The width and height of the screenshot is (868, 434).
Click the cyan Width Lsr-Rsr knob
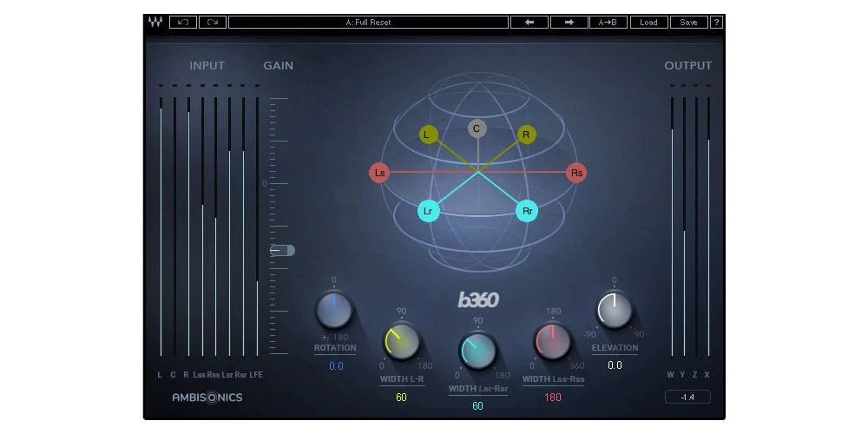click(477, 351)
